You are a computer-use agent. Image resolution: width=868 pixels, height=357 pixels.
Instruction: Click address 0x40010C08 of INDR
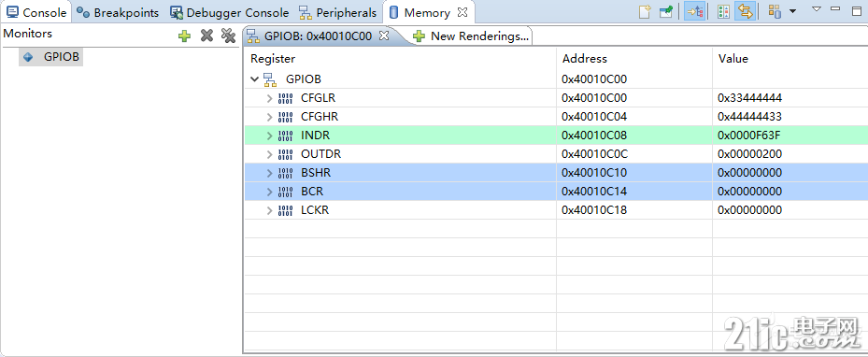click(x=594, y=136)
